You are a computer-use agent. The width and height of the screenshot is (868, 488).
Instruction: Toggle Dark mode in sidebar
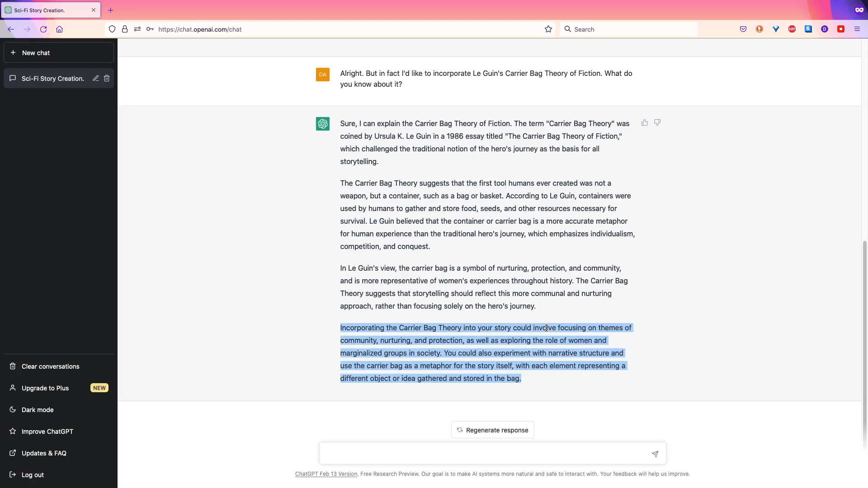coord(38,410)
